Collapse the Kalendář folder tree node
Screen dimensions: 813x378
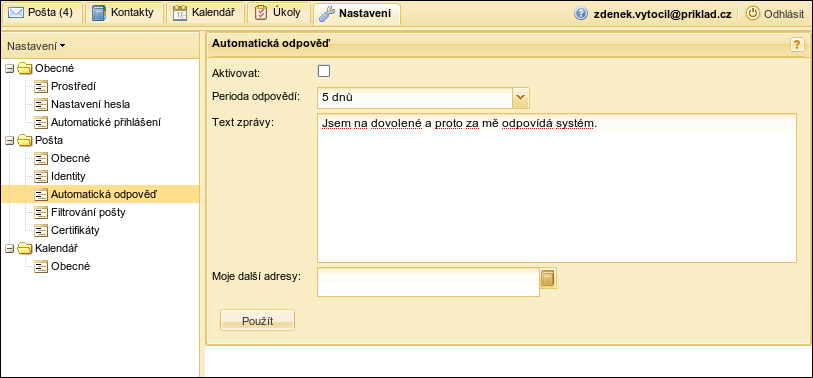pos(9,248)
